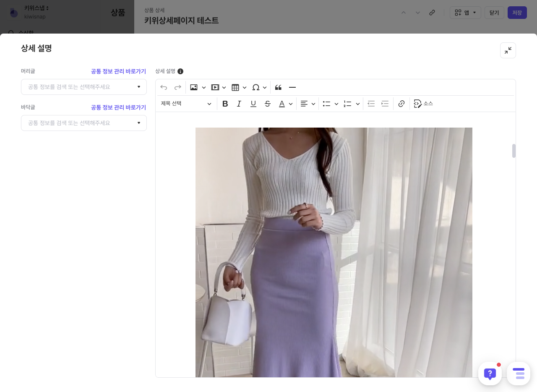Click the text alignment icon
This screenshot has width=537, height=392.
click(x=304, y=104)
